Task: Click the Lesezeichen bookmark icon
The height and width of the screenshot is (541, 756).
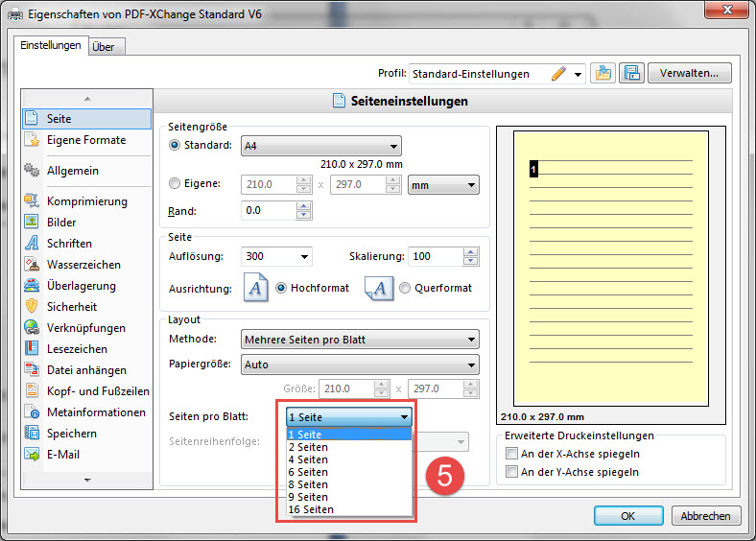Action: click(32, 348)
